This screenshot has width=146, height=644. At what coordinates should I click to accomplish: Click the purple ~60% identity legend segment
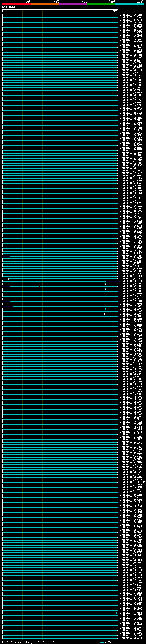[73, 4]
